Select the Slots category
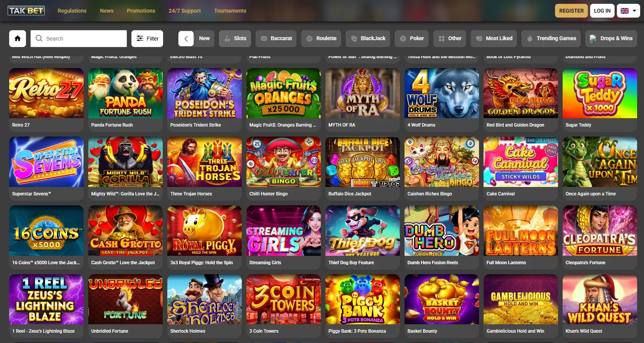Image resolution: width=644 pixels, height=343 pixels. click(235, 39)
